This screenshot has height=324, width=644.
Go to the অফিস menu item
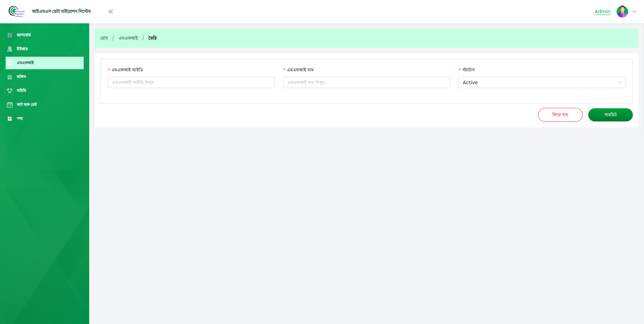tap(21, 77)
